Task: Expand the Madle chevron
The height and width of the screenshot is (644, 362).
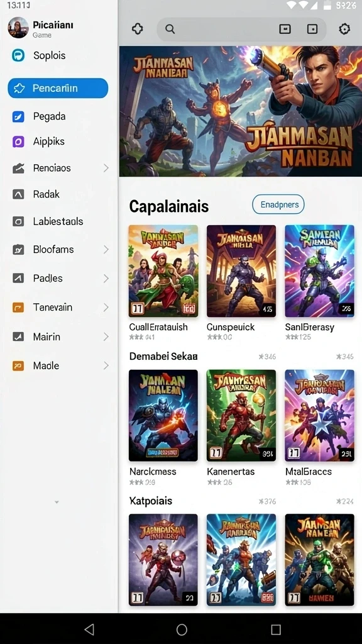Action: pyautogui.click(x=106, y=365)
